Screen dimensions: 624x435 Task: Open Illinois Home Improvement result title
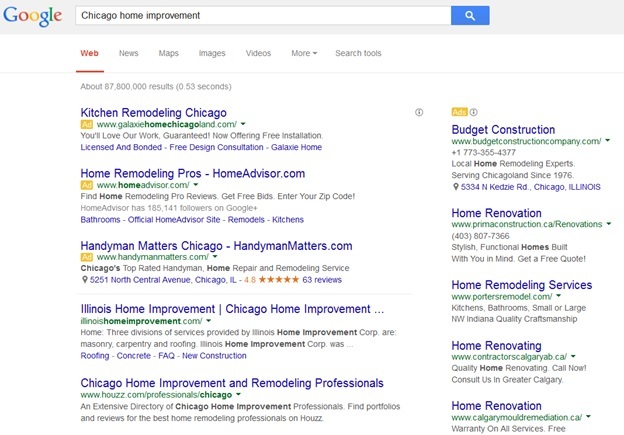(232, 309)
